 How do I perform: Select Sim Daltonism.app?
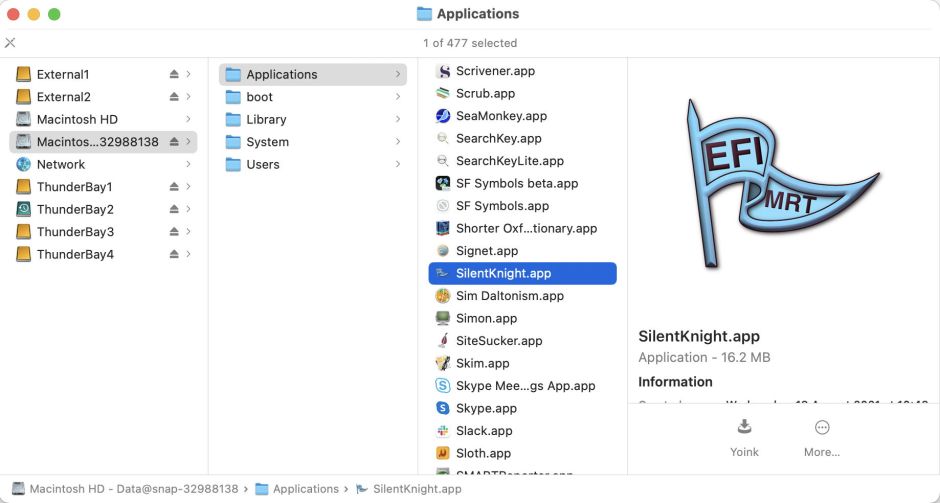pos(509,296)
